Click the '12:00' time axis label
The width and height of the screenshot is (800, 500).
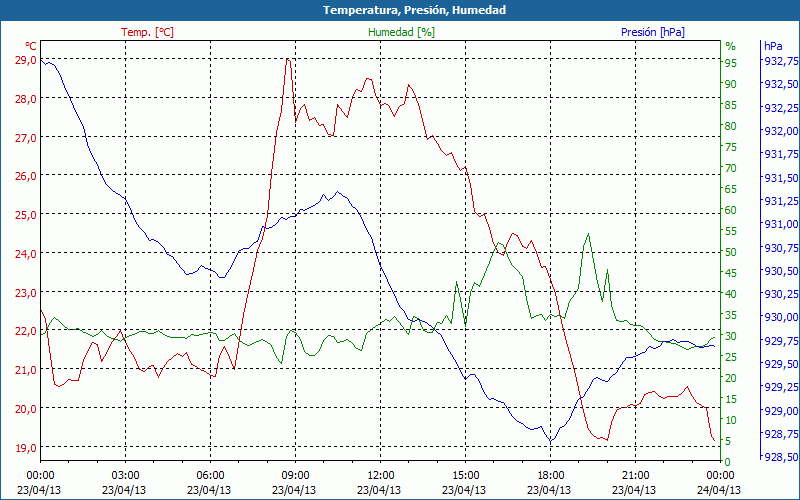[x=380, y=475]
